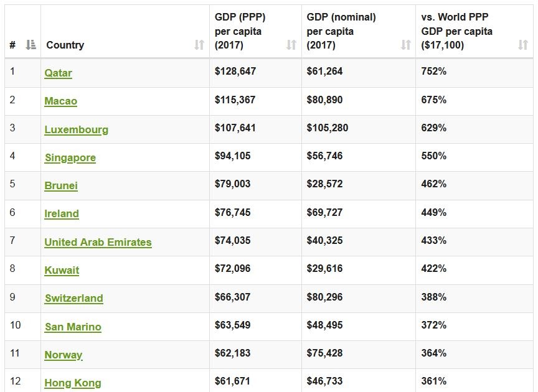Image resolution: width=538 pixels, height=392 pixels.
Task: Click the sort icon beside the Country header
Action: click(x=199, y=45)
